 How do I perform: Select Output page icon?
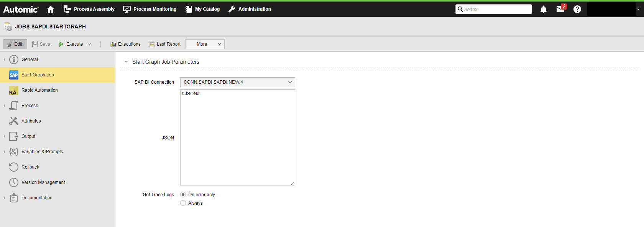14,136
